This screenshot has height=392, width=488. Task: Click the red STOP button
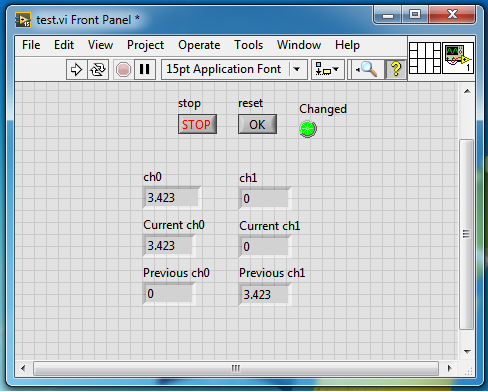click(x=197, y=124)
